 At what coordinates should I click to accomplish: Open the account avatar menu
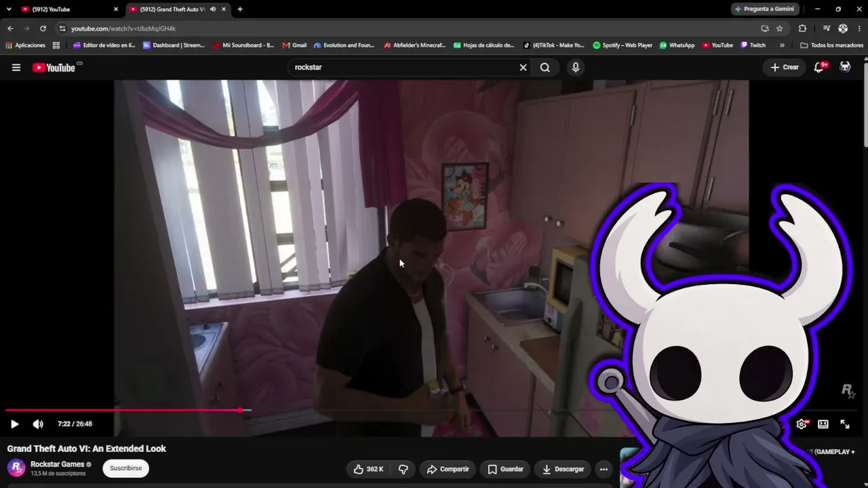[845, 67]
